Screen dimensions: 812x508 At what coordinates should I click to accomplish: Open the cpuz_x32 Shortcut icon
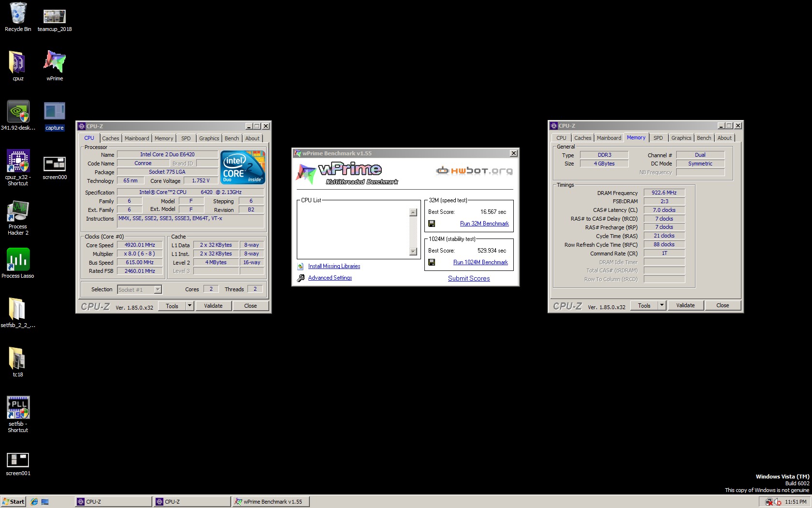tap(18, 161)
